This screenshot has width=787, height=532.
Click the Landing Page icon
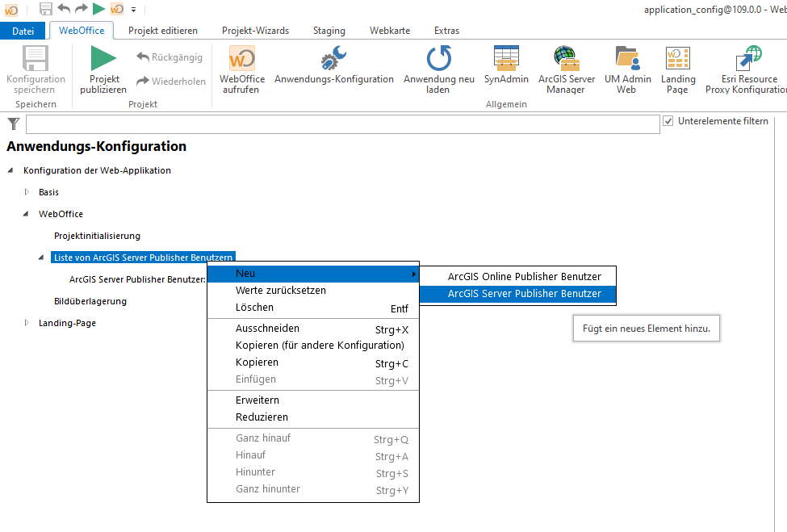pos(678,59)
